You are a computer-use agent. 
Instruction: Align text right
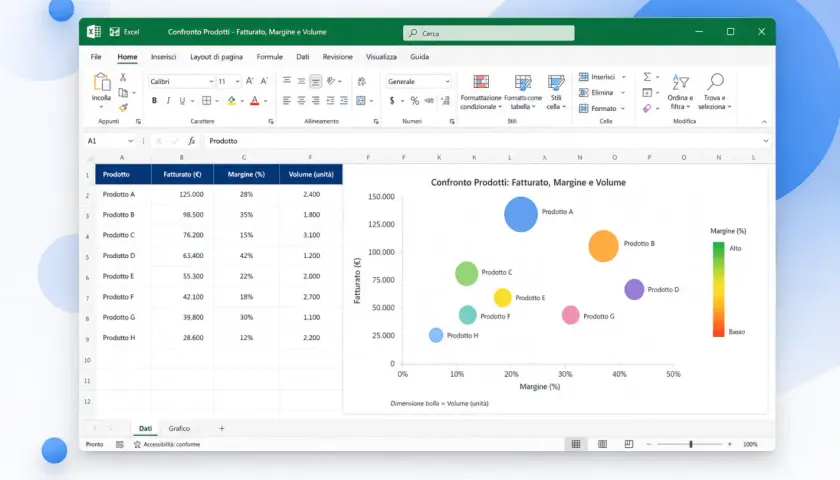pos(316,101)
